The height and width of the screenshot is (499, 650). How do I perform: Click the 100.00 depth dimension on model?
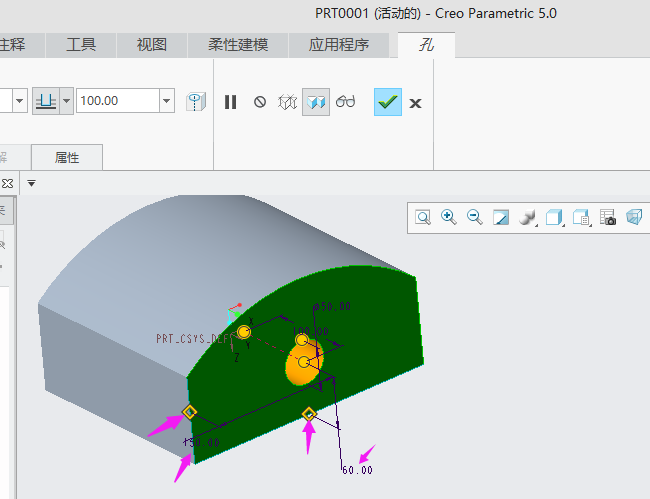pos(310,331)
